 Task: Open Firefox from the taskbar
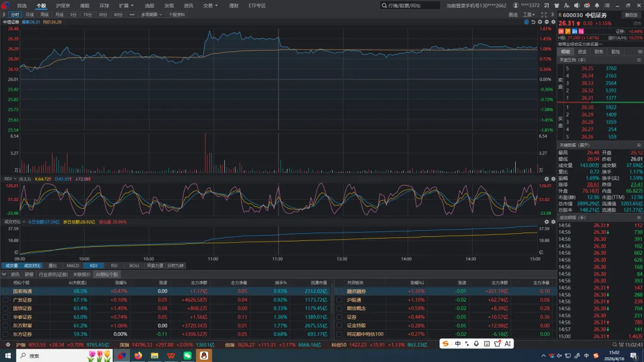pos(138,355)
